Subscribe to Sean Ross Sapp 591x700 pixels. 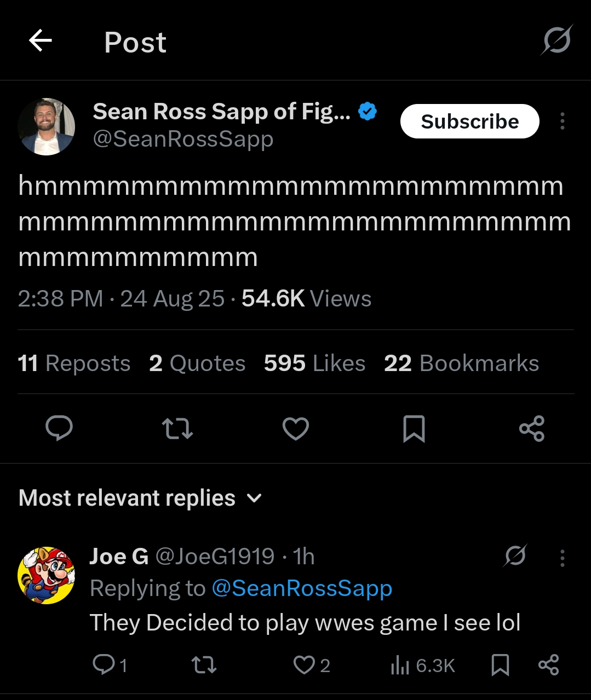469,121
